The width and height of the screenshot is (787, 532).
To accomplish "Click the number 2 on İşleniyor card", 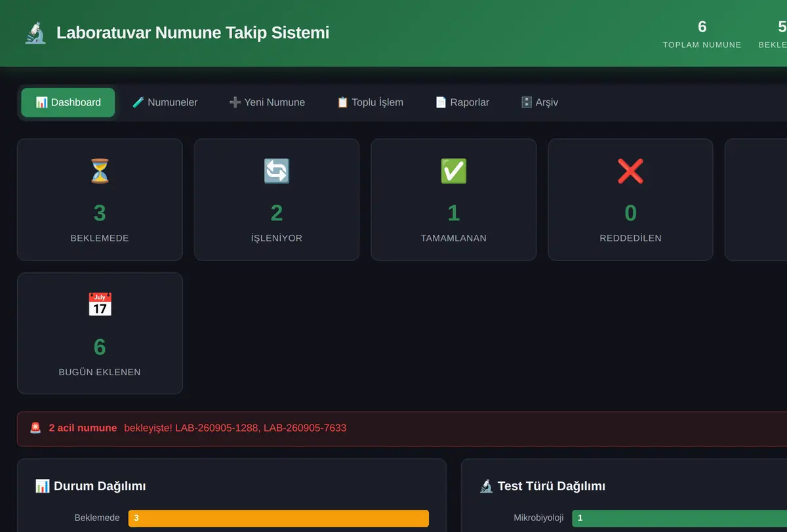I will (277, 213).
